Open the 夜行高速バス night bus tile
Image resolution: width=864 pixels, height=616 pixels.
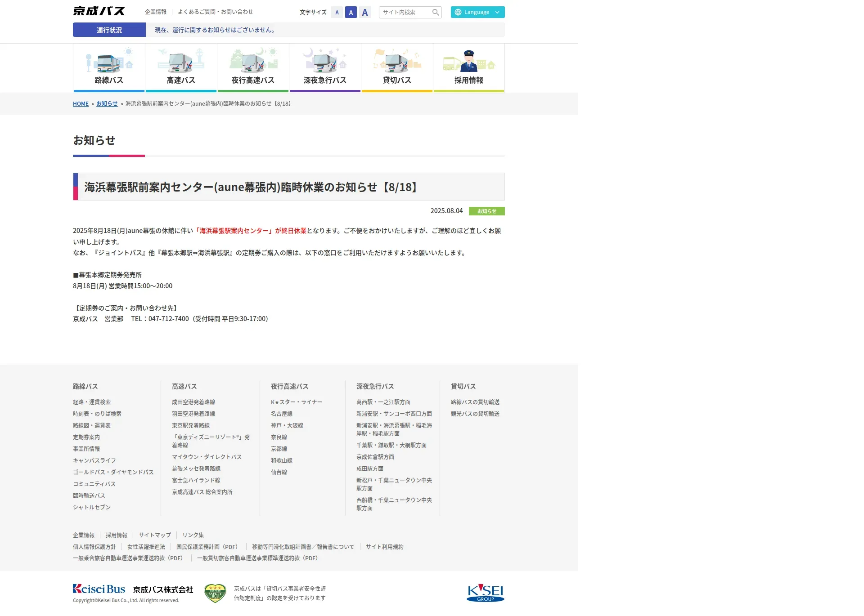pos(253,67)
